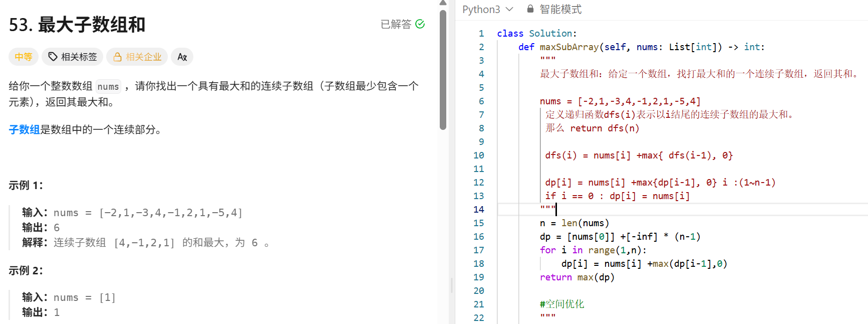The height and width of the screenshot is (324, 868).
Task: Click the example 1 output line 输出: 6
Action: [41, 228]
